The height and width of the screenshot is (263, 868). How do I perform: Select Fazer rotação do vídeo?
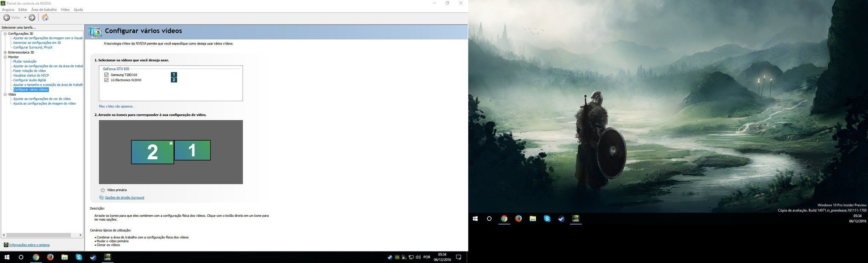point(29,71)
